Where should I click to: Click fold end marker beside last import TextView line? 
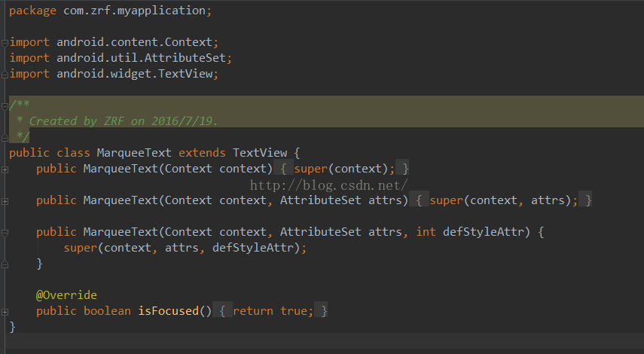click(5, 75)
